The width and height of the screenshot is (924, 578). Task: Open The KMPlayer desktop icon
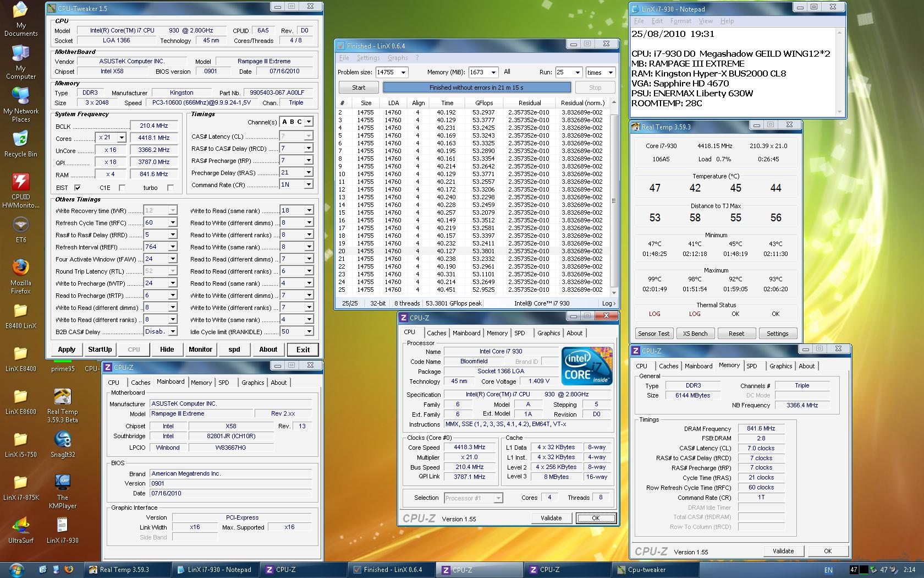coord(62,483)
